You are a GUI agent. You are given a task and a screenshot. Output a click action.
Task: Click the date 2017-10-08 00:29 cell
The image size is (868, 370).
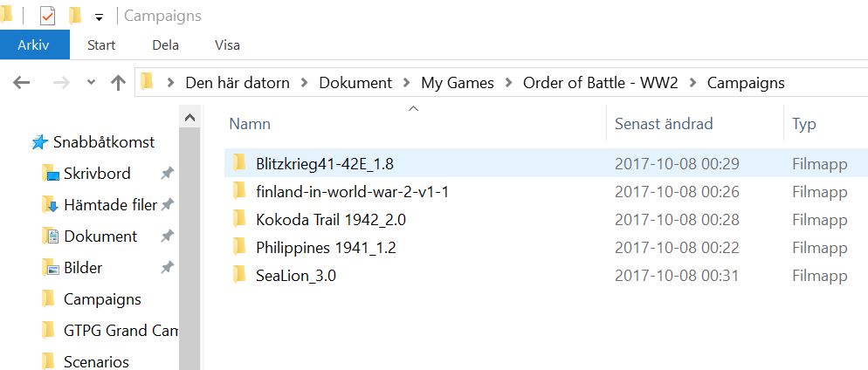pyautogui.click(x=677, y=164)
